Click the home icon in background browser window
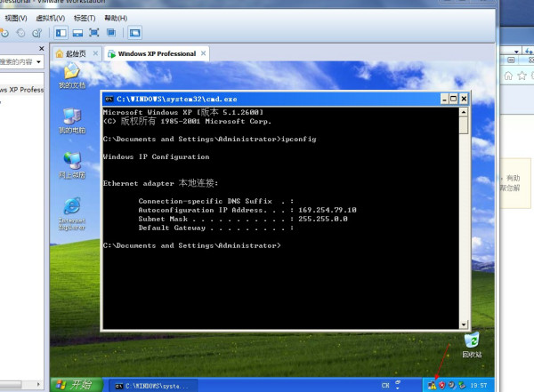 508,76
